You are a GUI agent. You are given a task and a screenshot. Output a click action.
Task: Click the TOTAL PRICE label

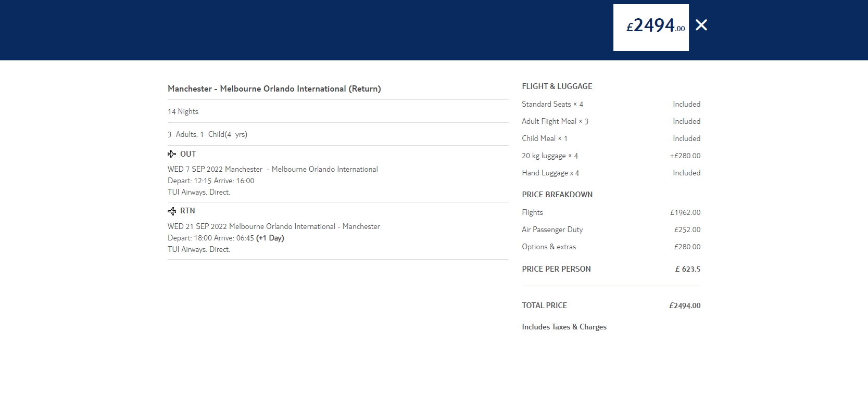(545, 305)
